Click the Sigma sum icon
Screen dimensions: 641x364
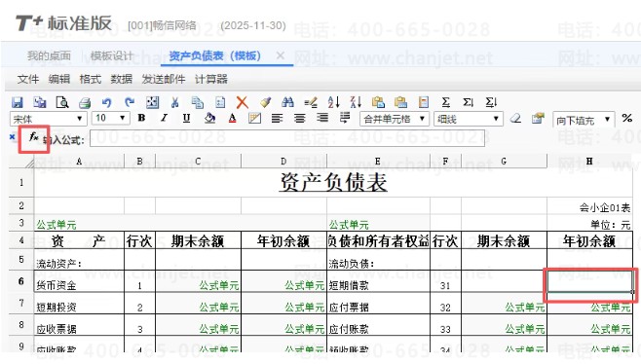tap(445, 102)
